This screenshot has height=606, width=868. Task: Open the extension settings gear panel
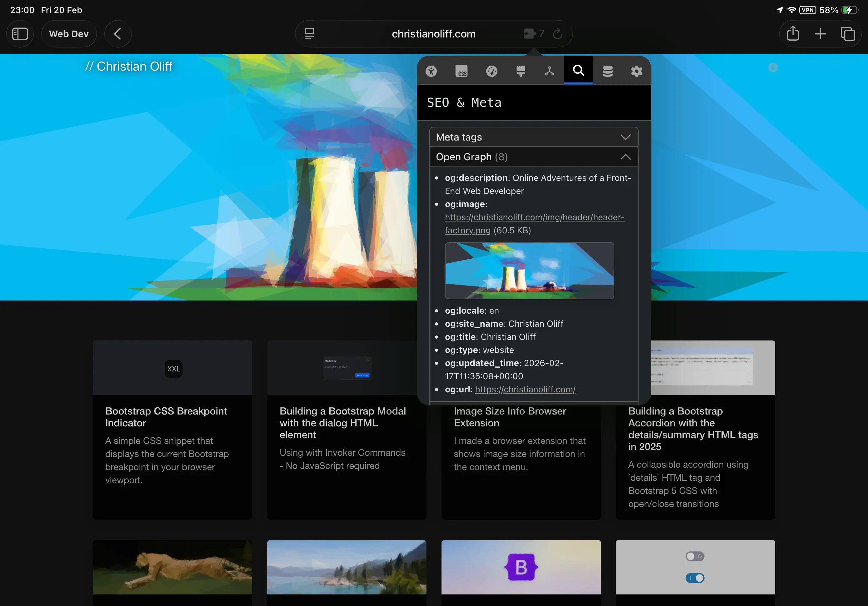636,71
